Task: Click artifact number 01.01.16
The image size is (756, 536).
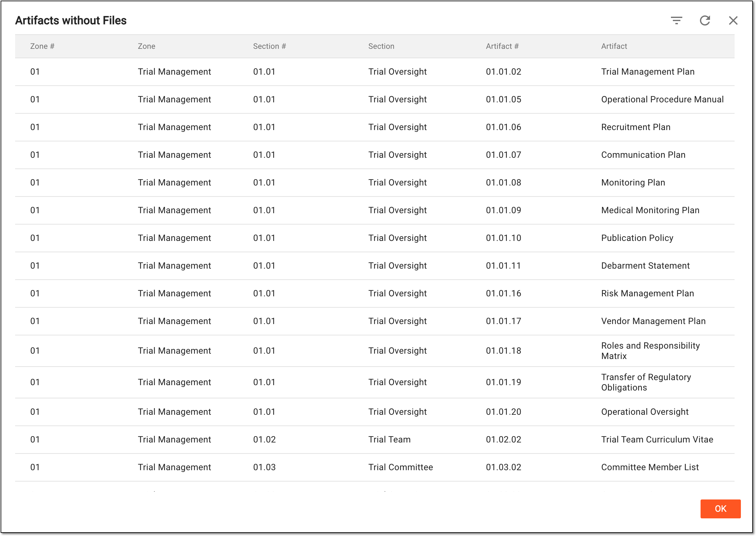Action: click(503, 294)
